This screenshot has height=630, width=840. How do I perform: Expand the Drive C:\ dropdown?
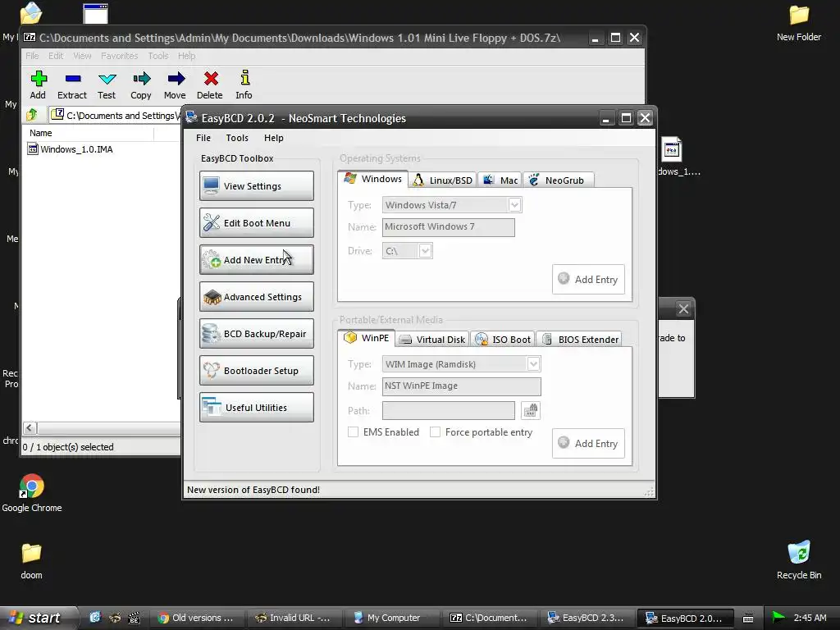click(425, 251)
